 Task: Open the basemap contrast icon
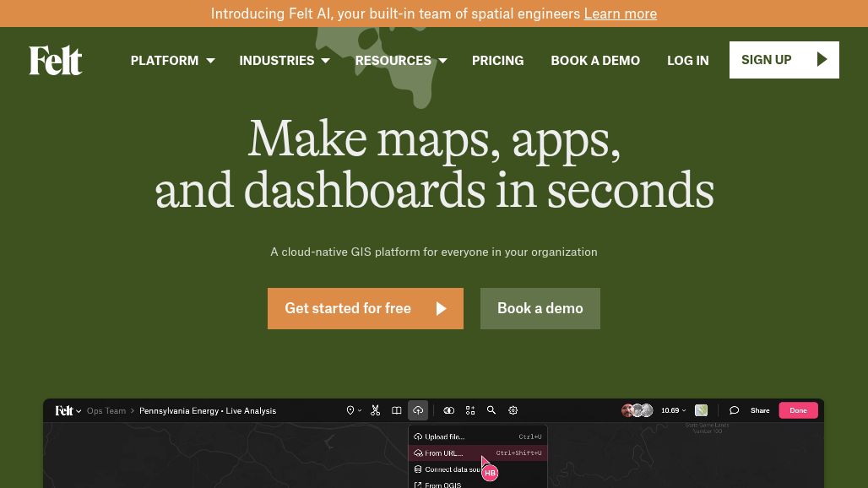click(x=449, y=410)
